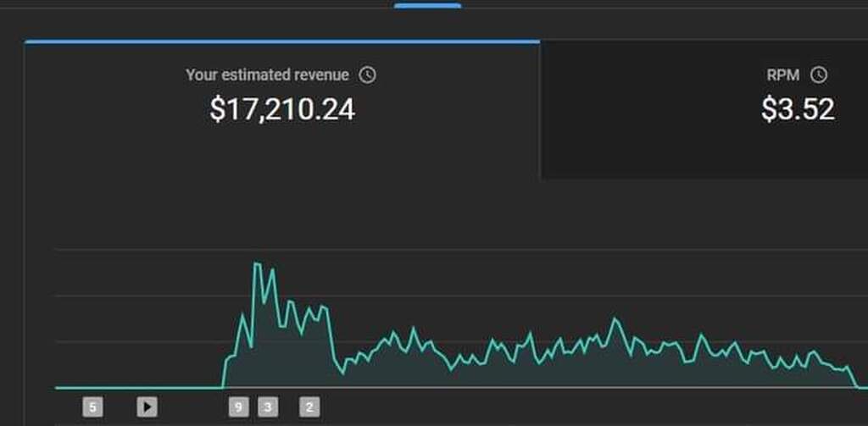Open the video marker badge labeled 5
The image size is (868, 426).
coord(93,407)
